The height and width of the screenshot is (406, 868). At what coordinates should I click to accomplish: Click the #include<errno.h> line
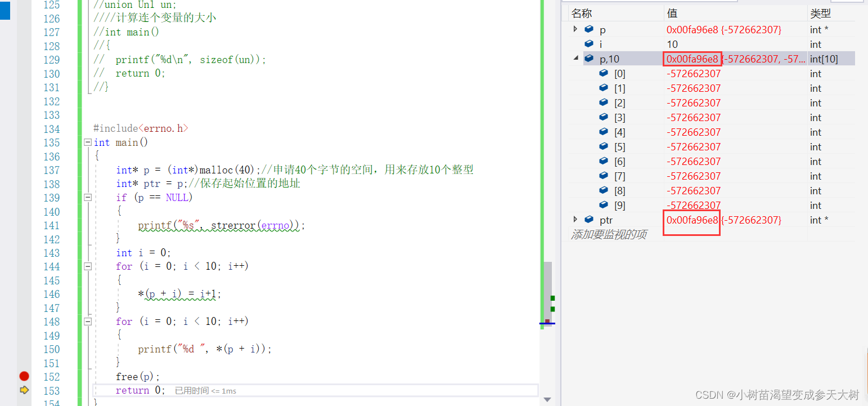tap(141, 128)
